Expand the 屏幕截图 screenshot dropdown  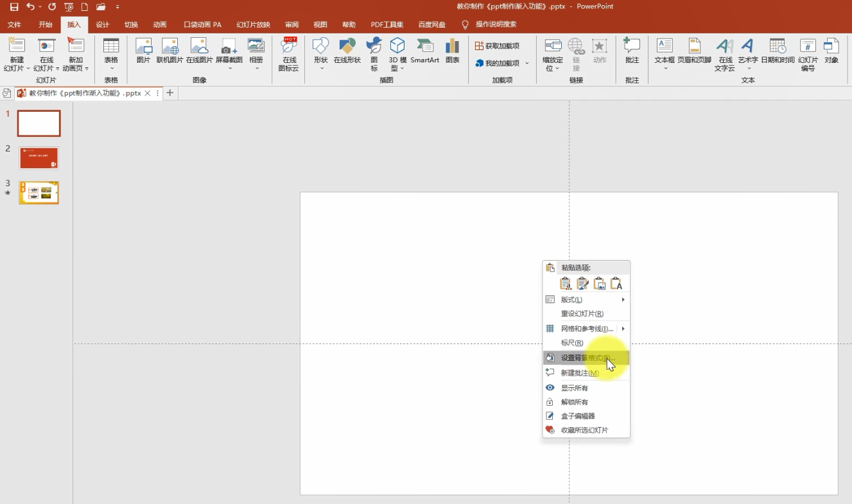click(x=229, y=68)
